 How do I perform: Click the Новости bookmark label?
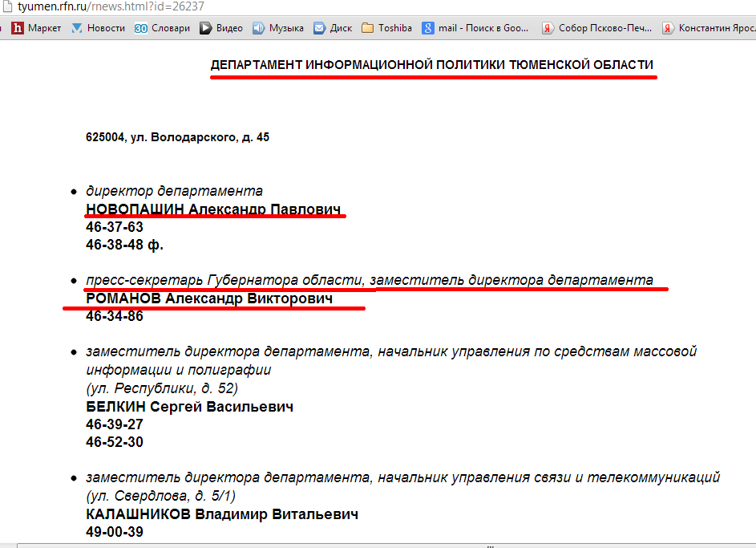tap(106, 28)
